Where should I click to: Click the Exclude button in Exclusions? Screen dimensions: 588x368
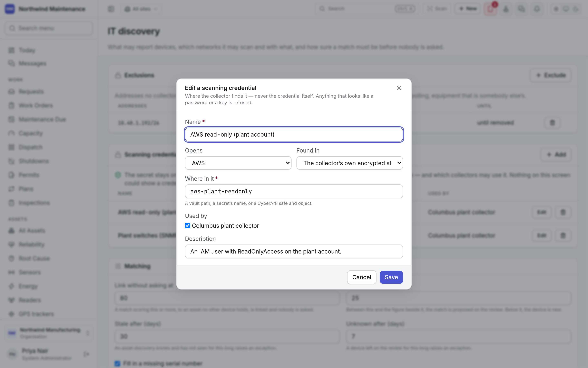[551, 75]
